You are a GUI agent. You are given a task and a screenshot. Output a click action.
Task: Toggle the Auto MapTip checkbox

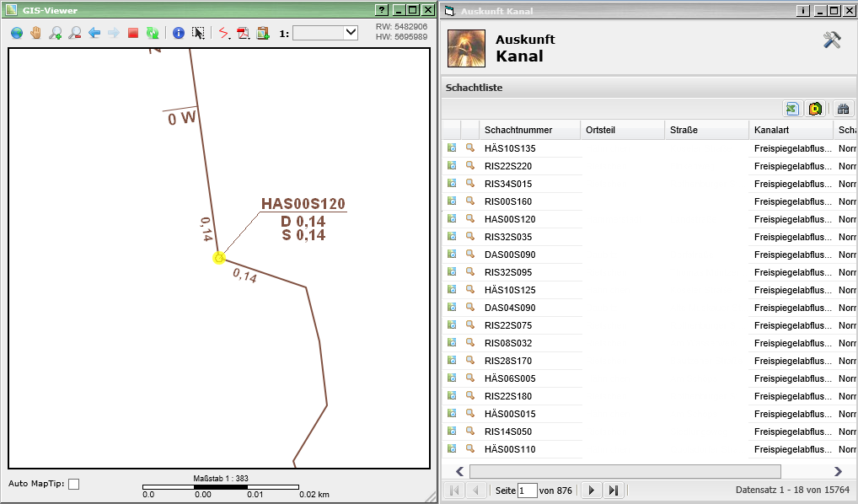pyautogui.click(x=73, y=484)
